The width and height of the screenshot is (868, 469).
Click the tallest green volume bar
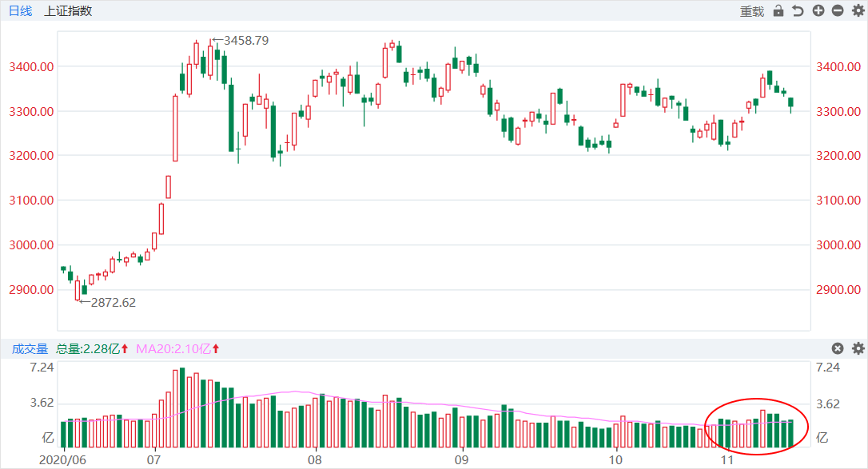point(182,407)
